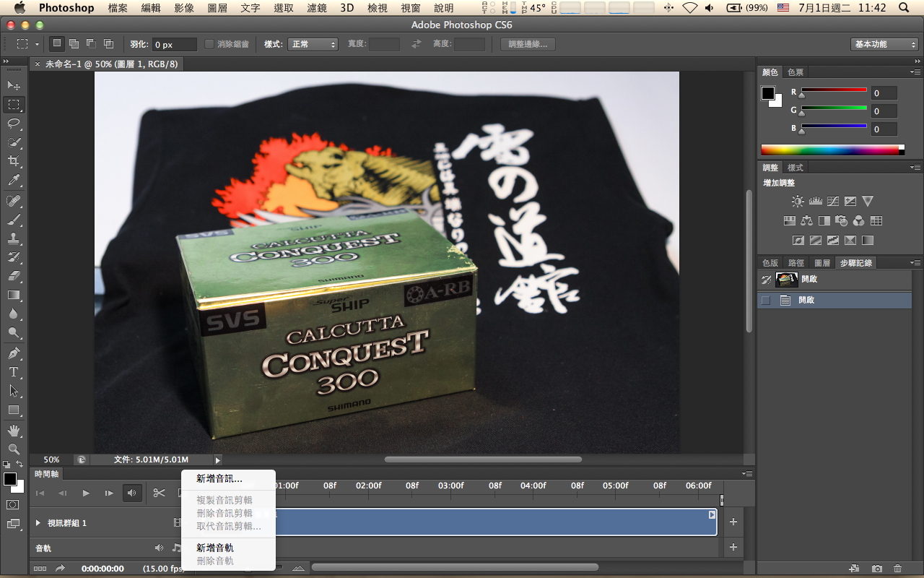Select the Crop tool

(x=14, y=161)
